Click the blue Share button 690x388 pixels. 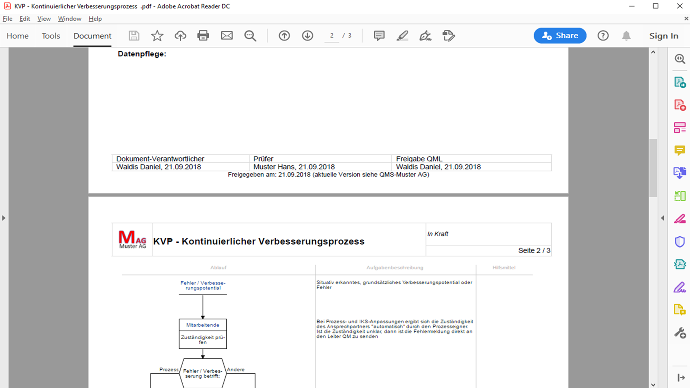tap(560, 36)
